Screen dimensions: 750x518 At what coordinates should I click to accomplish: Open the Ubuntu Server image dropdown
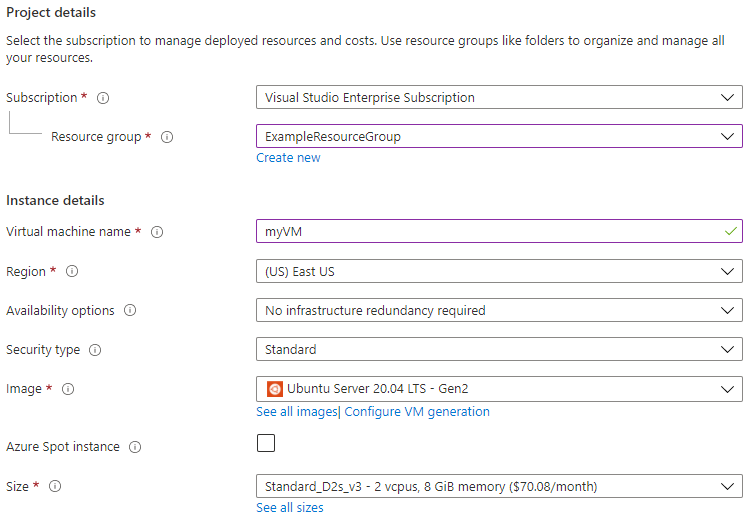(499, 388)
